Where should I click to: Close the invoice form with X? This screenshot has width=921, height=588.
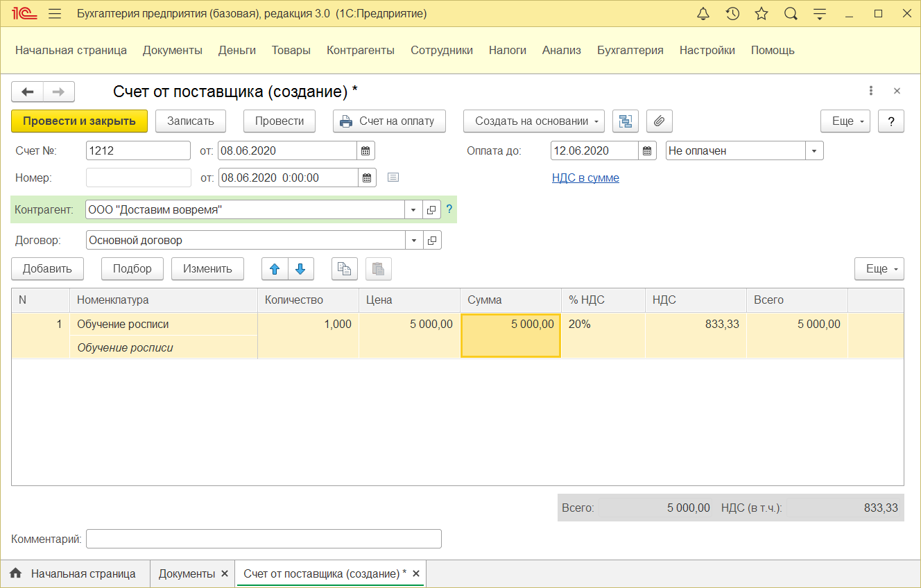point(897,91)
